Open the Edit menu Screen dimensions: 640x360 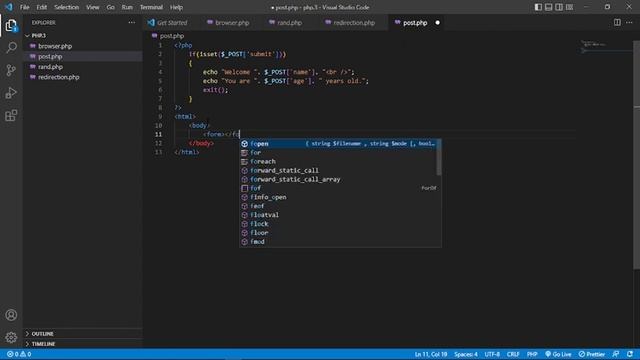point(41,7)
